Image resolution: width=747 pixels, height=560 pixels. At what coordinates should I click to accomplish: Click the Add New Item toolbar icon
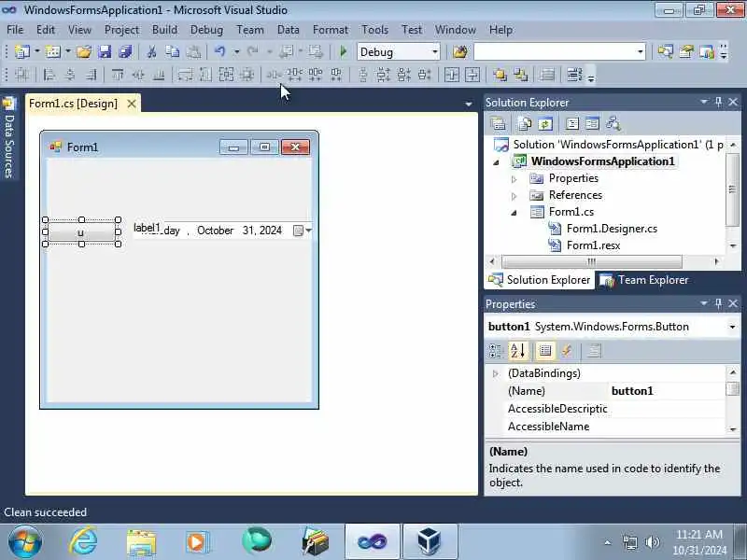tap(53, 51)
